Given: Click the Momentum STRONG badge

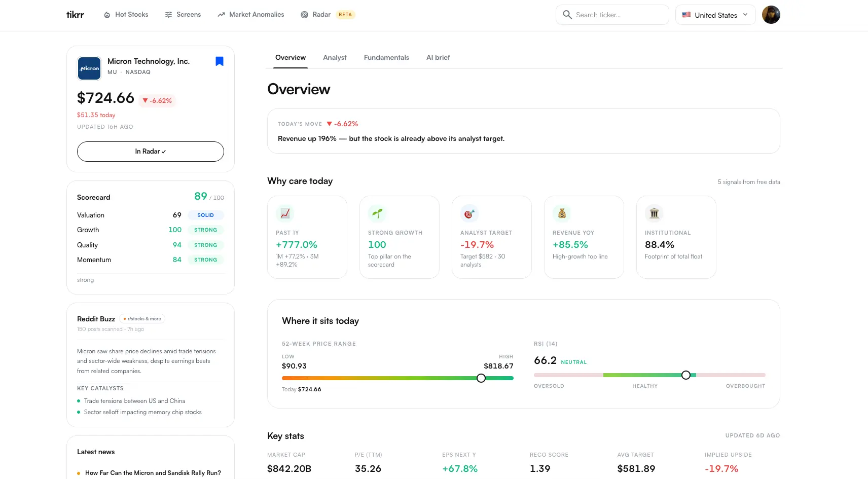Looking at the screenshot, I should pyautogui.click(x=205, y=260).
